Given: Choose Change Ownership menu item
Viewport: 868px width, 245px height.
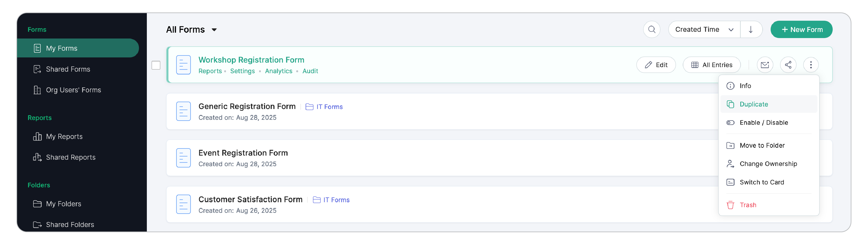Looking at the screenshot, I should (x=769, y=164).
